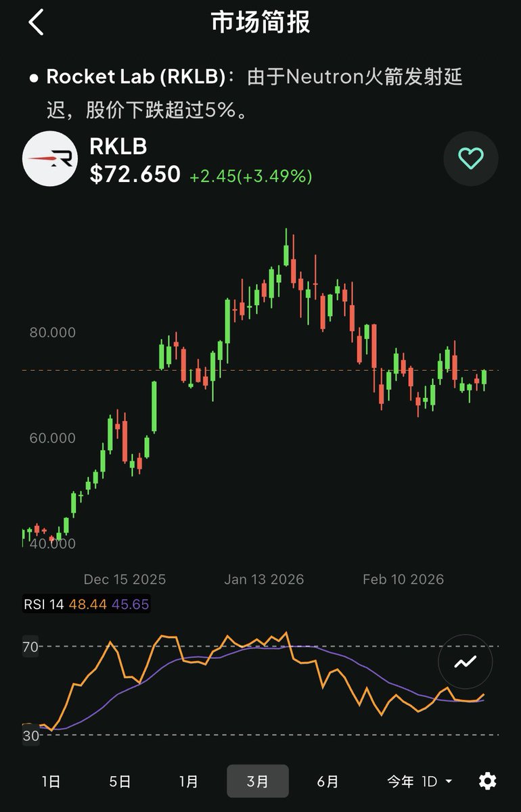Add RKLB to favorites with heart icon
Image resolution: width=521 pixels, height=812 pixels.
[x=471, y=159]
